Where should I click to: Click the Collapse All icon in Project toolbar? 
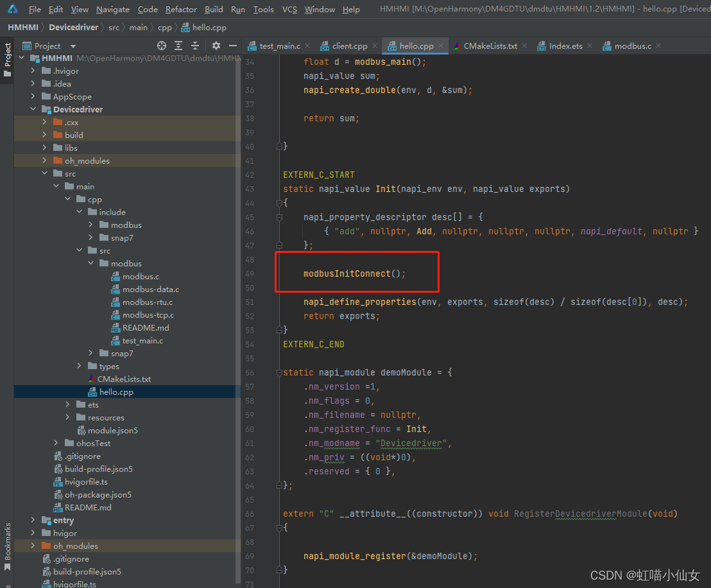coord(194,46)
